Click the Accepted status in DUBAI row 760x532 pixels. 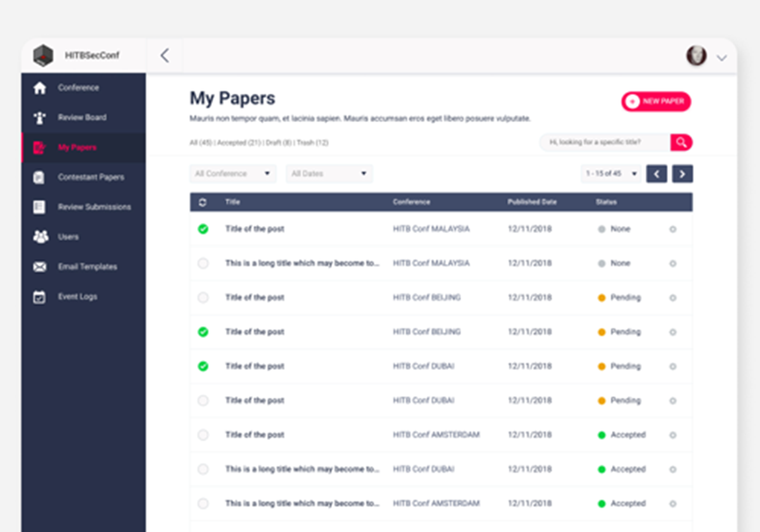click(622, 469)
